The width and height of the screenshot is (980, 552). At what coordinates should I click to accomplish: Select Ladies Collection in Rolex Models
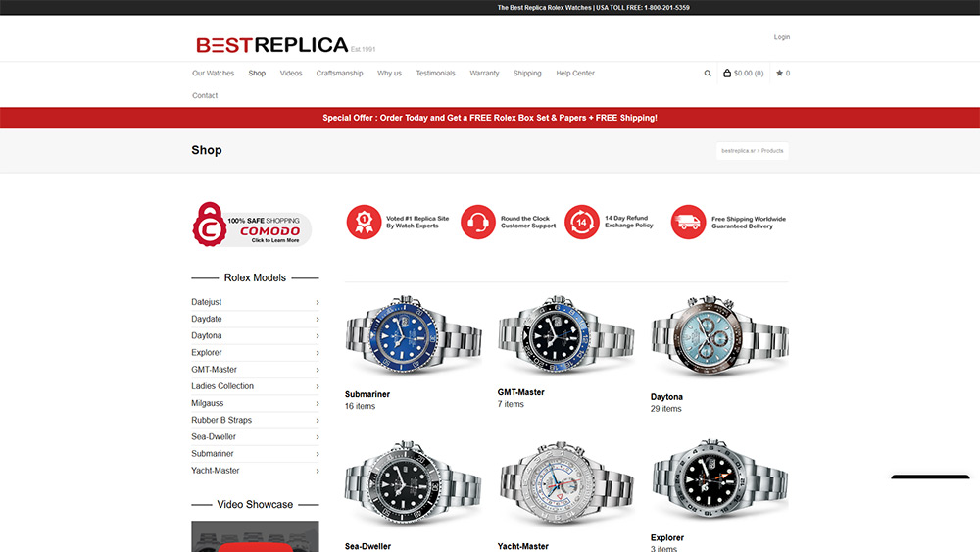click(222, 386)
